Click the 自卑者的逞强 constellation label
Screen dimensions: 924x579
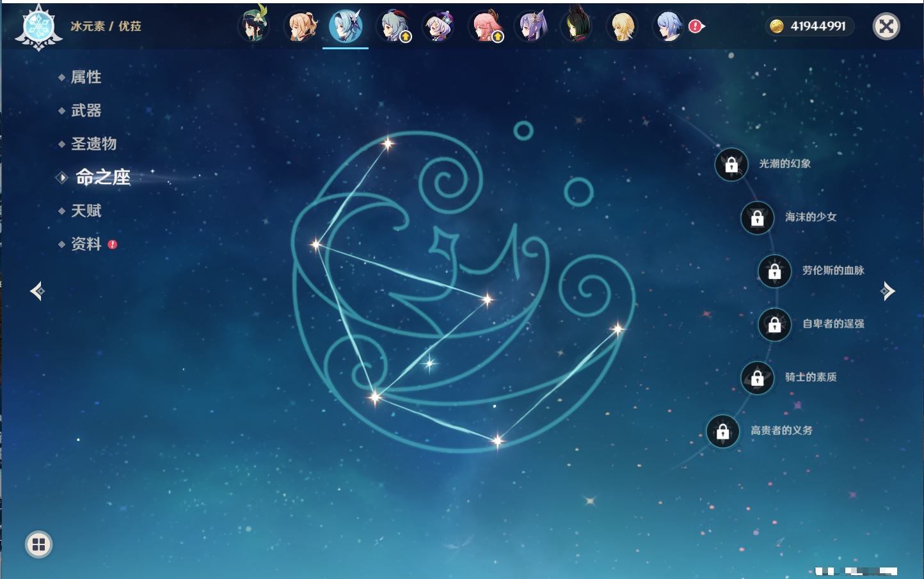click(x=833, y=324)
